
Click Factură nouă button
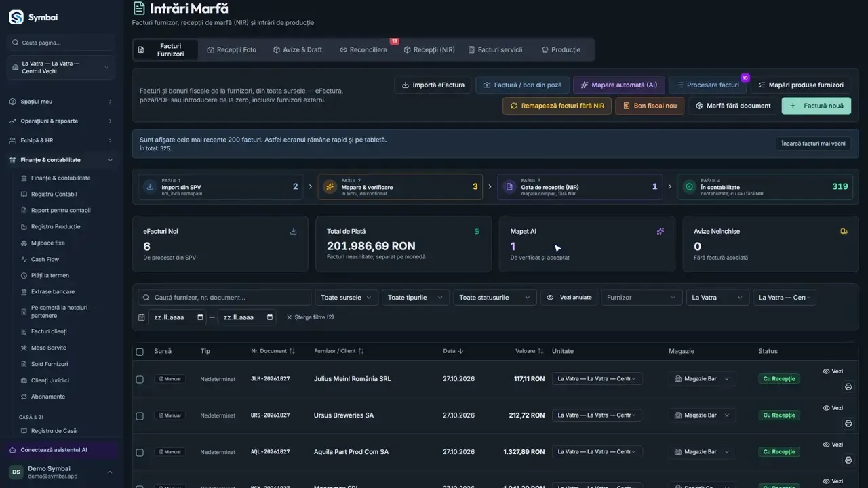pos(816,106)
